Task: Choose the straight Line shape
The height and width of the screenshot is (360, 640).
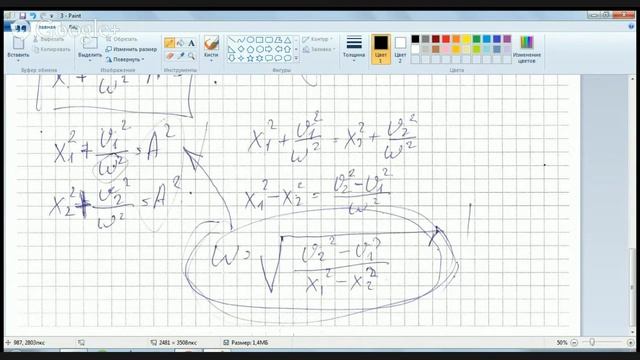Action: click(231, 40)
